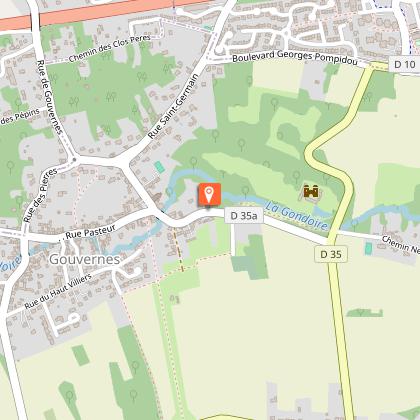This screenshot has height=420, width=420.
Task: Click the orange motorway band at top
Action: pos(100,12)
